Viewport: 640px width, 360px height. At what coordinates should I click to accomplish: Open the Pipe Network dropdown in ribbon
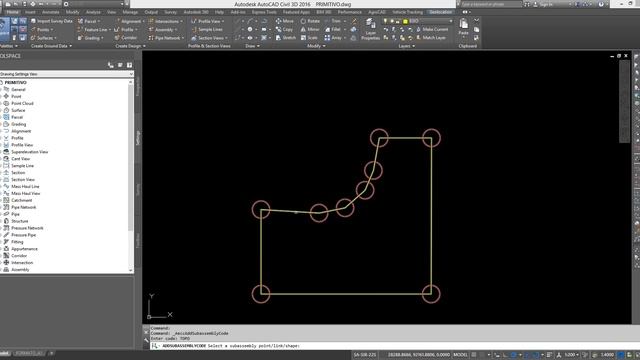[166, 38]
